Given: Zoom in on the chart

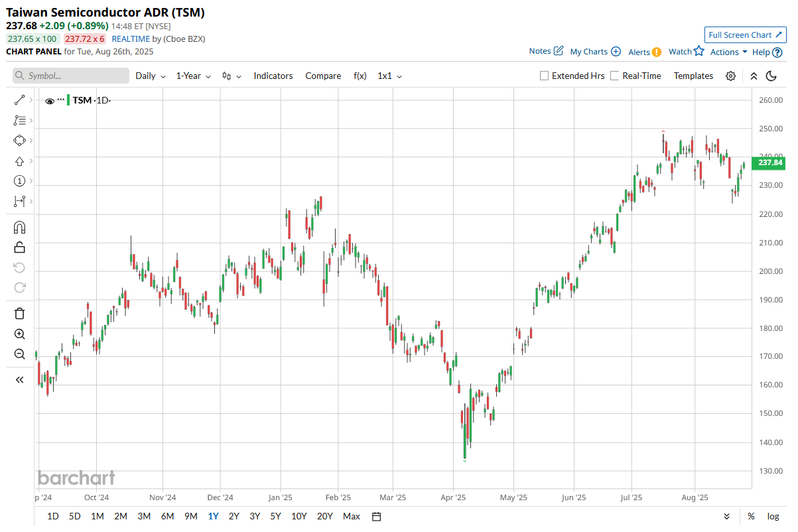Looking at the screenshot, I should [19, 334].
